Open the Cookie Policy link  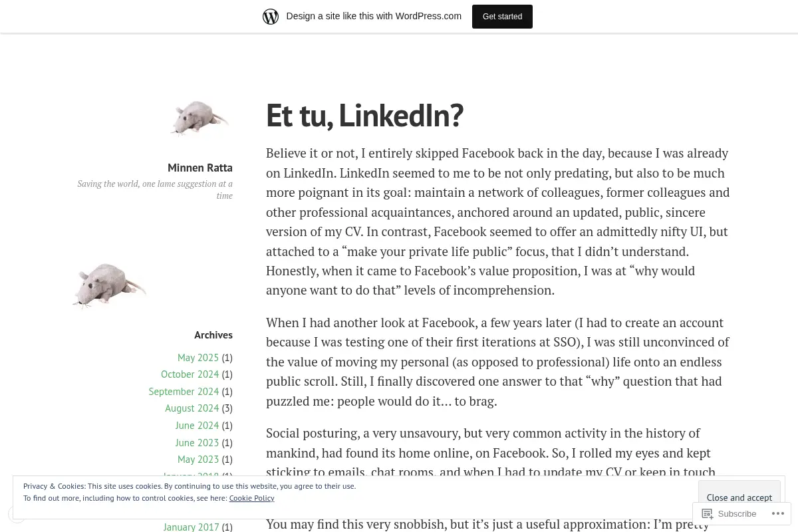[x=251, y=498]
